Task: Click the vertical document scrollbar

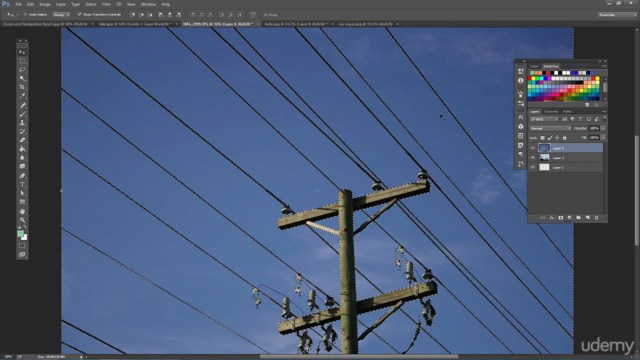Action: 637,190
